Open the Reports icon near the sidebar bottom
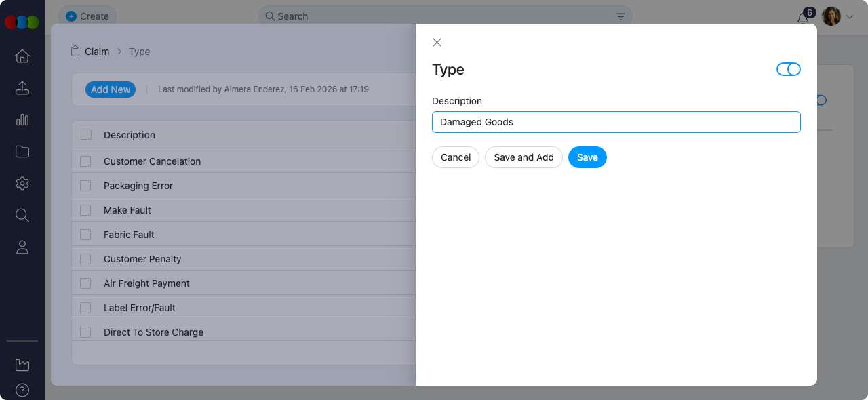 point(22,365)
